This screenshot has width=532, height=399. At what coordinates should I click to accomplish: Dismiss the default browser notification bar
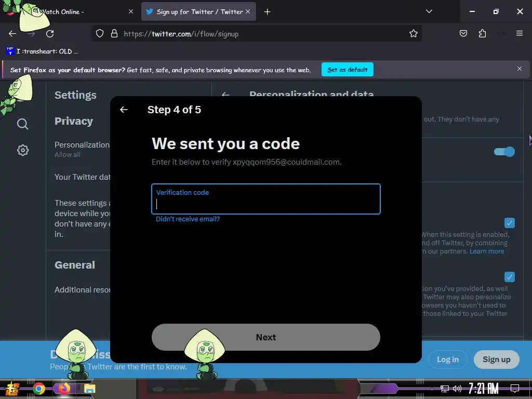(x=520, y=69)
